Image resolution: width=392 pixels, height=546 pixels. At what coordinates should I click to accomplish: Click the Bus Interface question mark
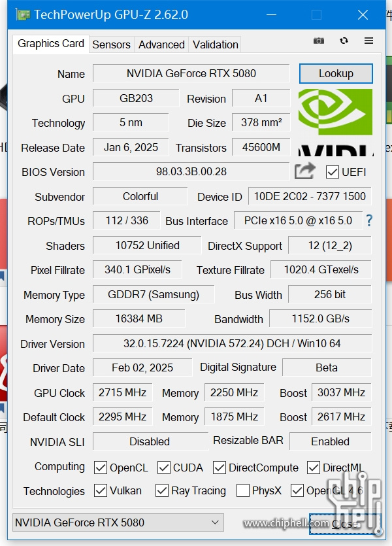(x=369, y=220)
